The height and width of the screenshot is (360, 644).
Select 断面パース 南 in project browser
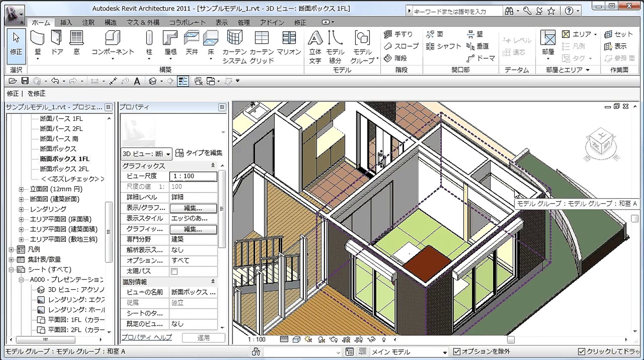click(x=59, y=139)
